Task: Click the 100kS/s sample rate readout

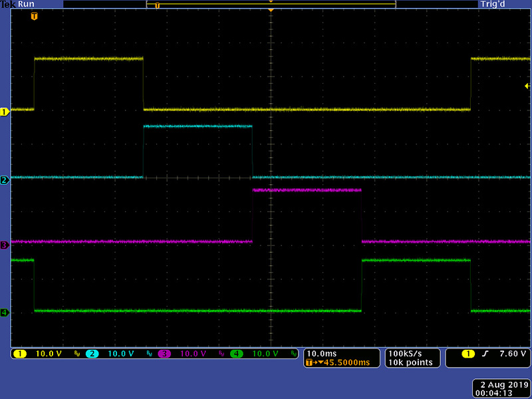Action: tap(404, 352)
